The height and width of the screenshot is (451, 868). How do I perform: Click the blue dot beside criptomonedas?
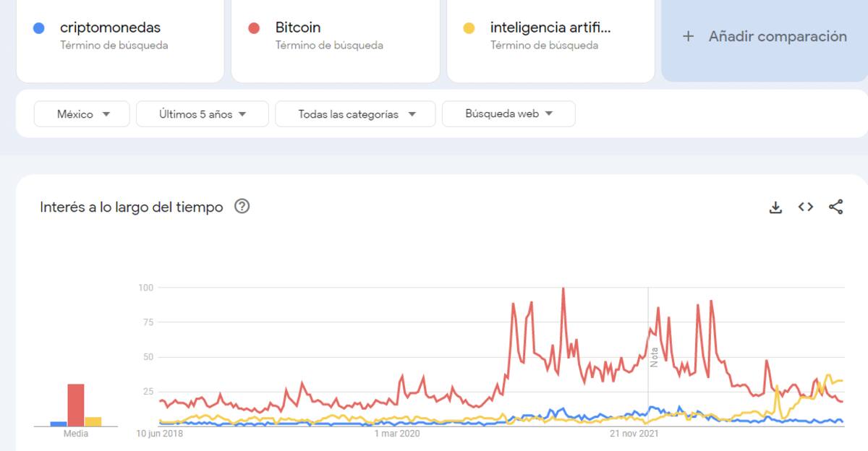(x=39, y=28)
